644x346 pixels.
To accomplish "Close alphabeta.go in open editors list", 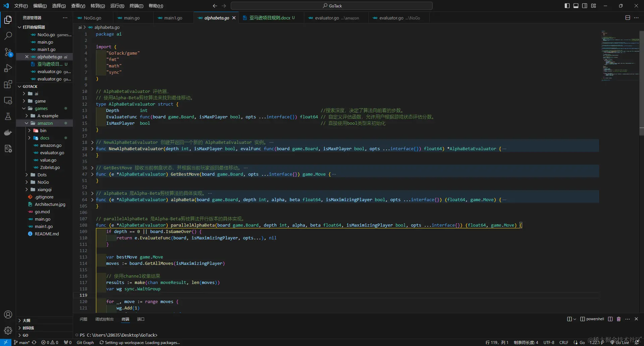I will pos(27,57).
